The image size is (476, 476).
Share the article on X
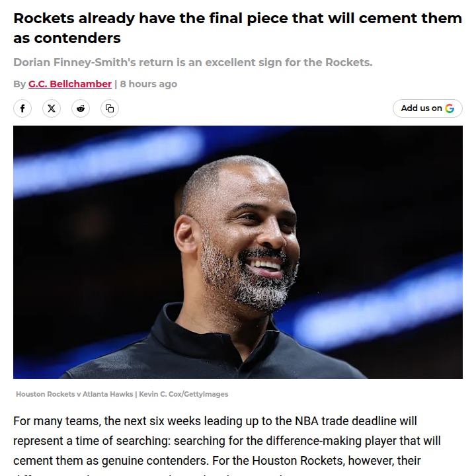tap(52, 108)
